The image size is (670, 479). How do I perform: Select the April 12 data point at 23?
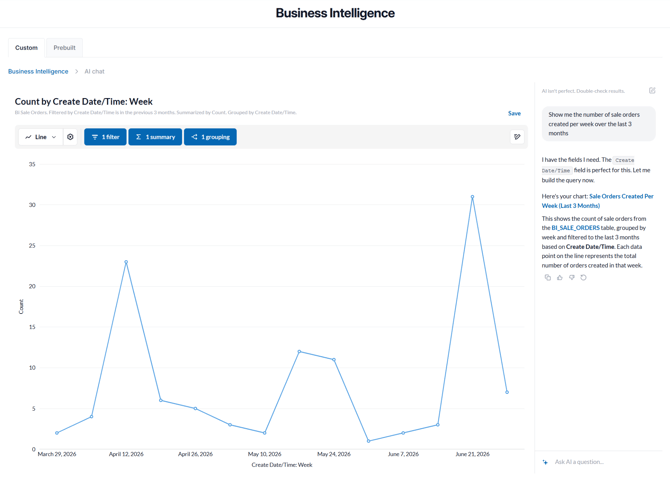coord(126,262)
